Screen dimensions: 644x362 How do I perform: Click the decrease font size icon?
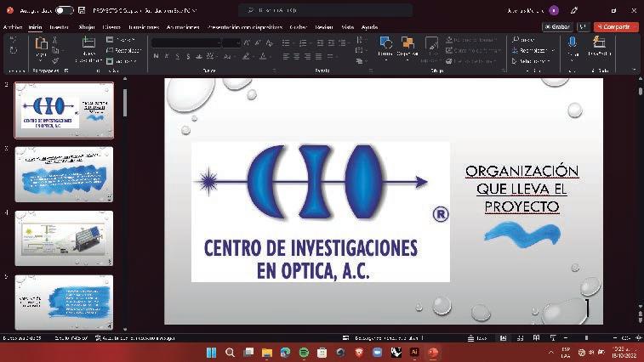click(x=258, y=42)
